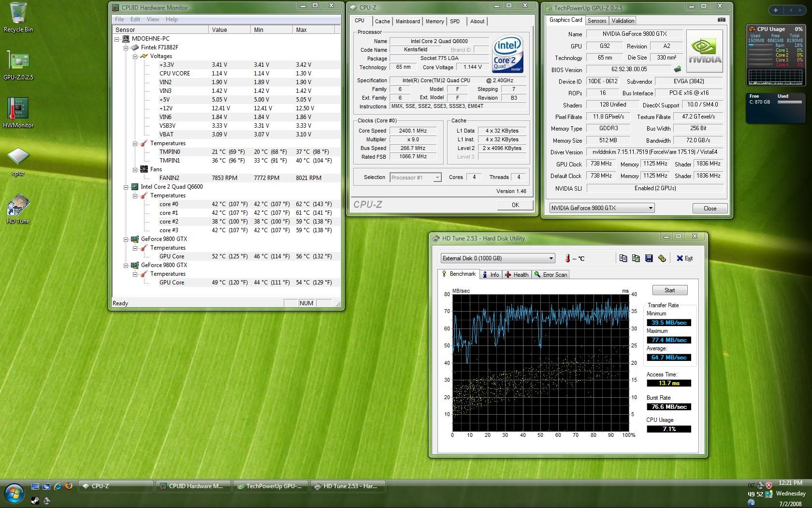
Task: Click the Switch between windows quick launch icon
Action: click(46, 486)
